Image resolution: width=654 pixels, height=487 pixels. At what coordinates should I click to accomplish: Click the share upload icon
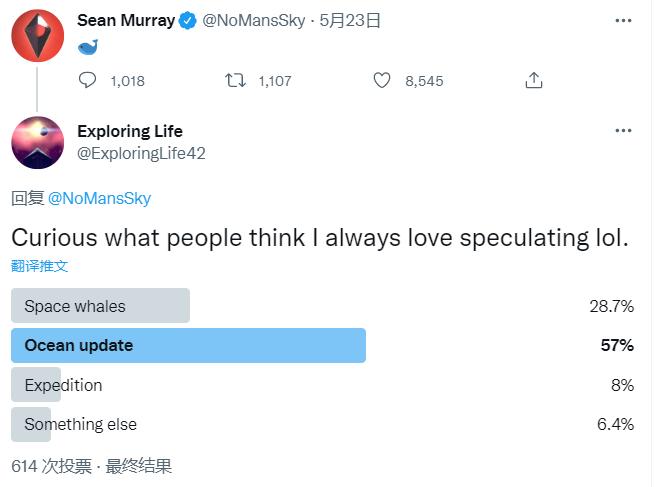(x=534, y=81)
